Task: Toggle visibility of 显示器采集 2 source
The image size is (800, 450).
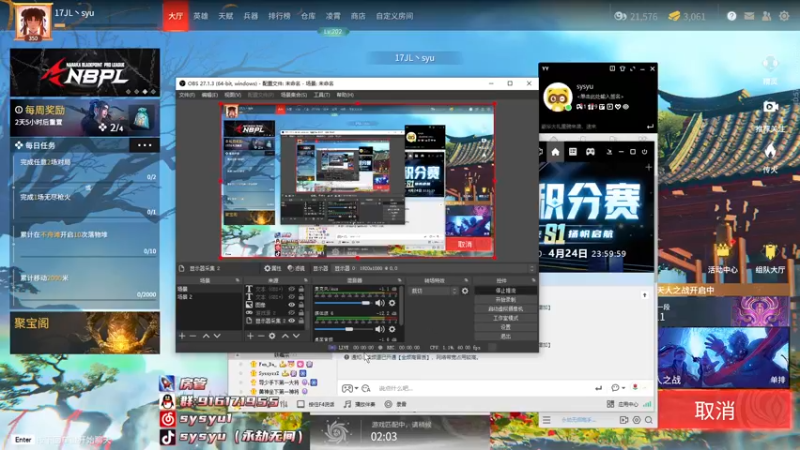Action: 291,321
